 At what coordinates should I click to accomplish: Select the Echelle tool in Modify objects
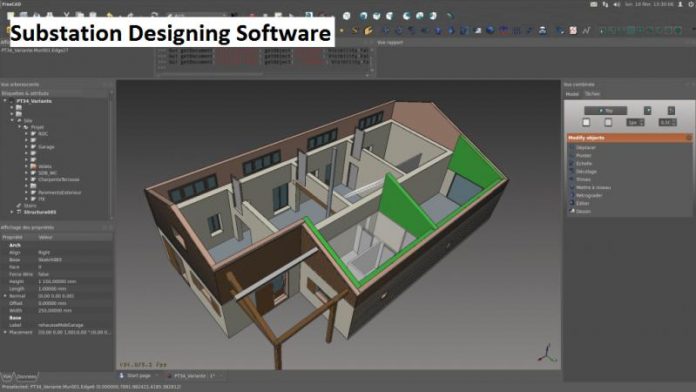point(584,163)
